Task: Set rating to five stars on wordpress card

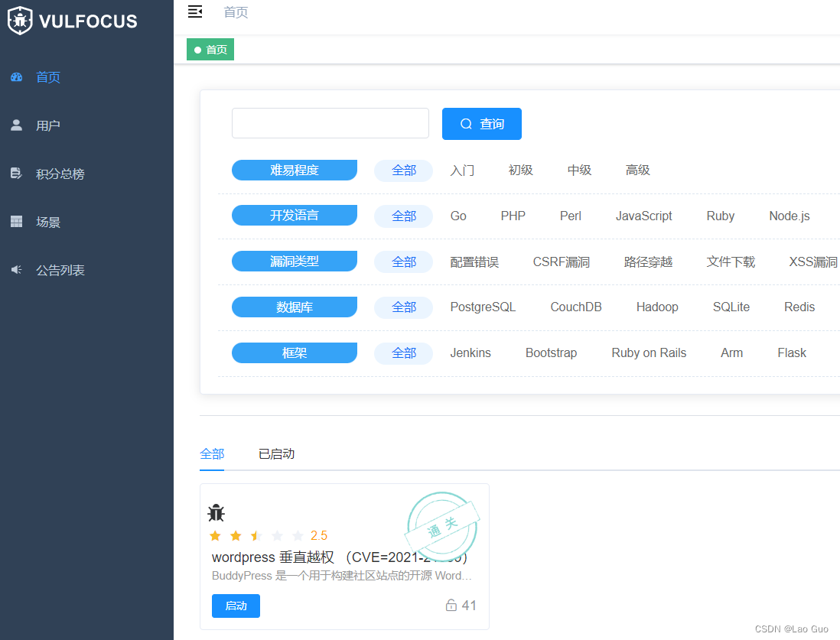Action: [298, 535]
